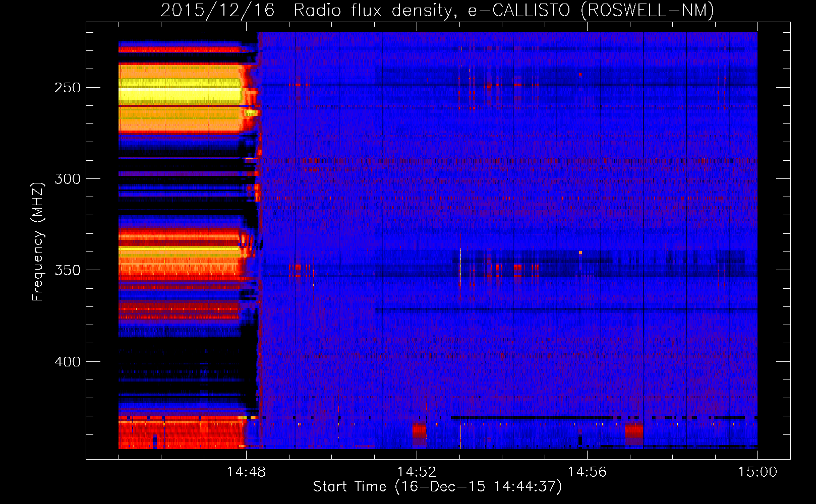Click the red burst just before 14:52 at bottom
The height and width of the screenshot is (504, 816).
pyautogui.click(x=419, y=435)
